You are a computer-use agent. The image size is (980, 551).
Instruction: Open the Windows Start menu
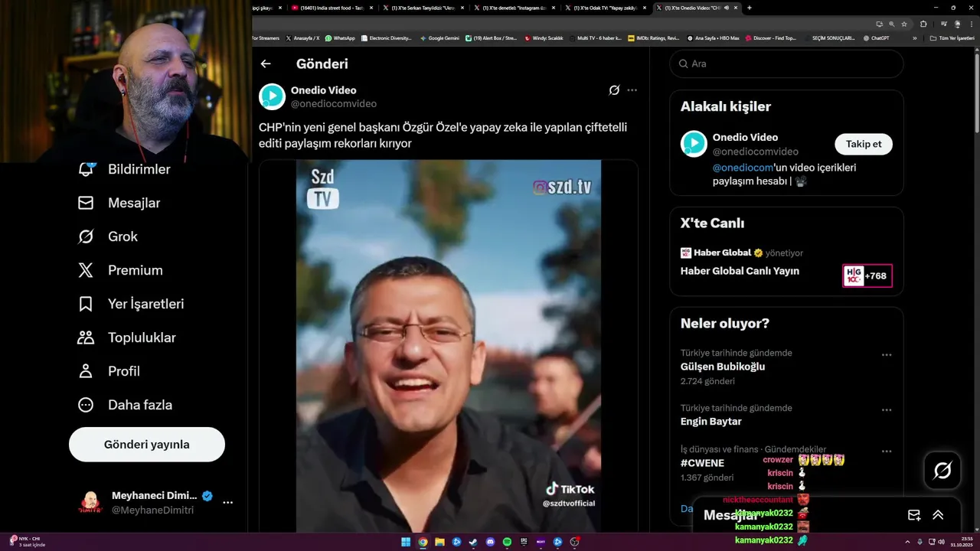point(406,542)
